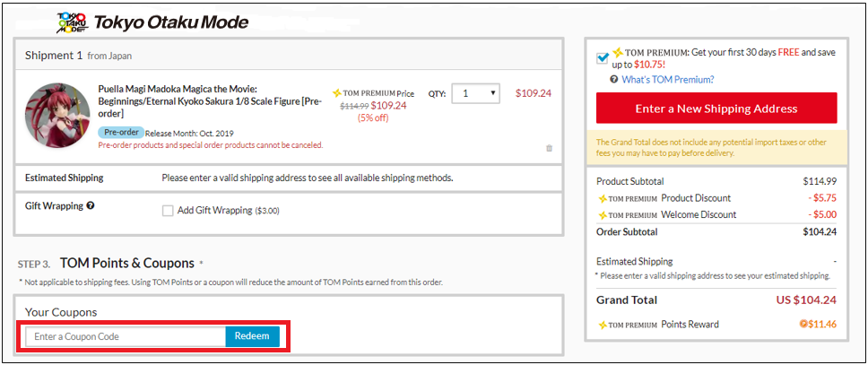
Task: Click the (5% off) discount label
Action: click(x=373, y=117)
